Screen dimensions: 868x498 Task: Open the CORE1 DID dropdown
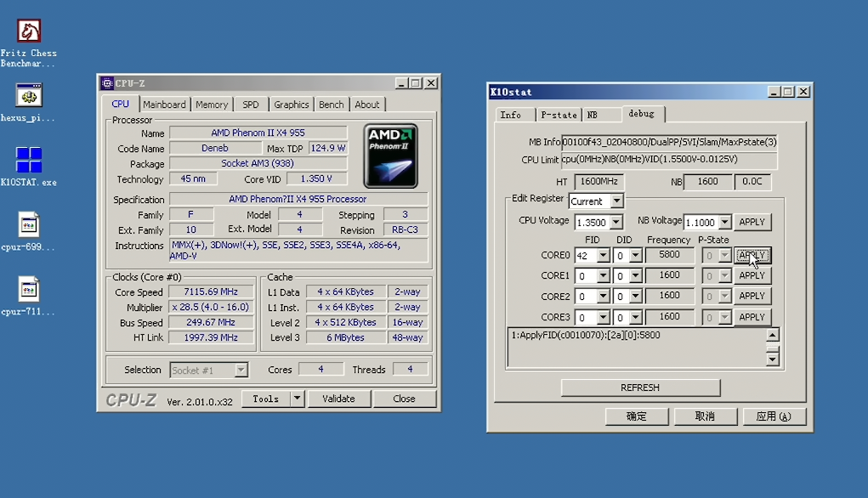click(636, 276)
